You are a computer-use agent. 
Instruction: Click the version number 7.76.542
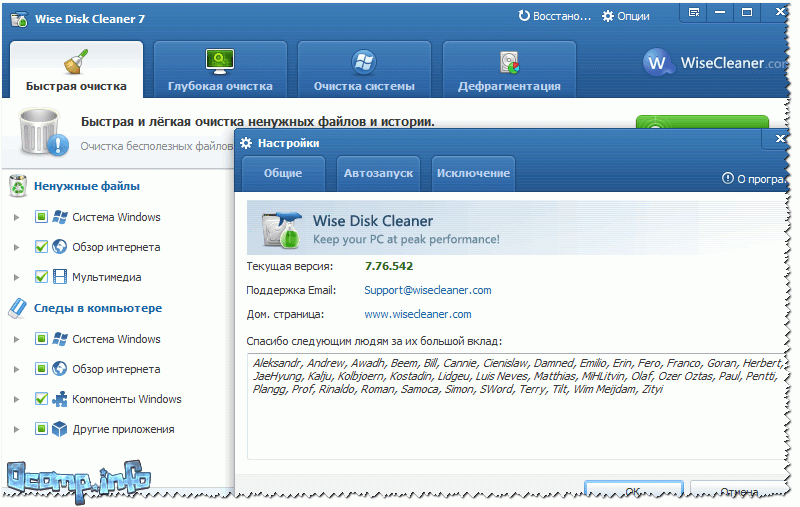389,266
